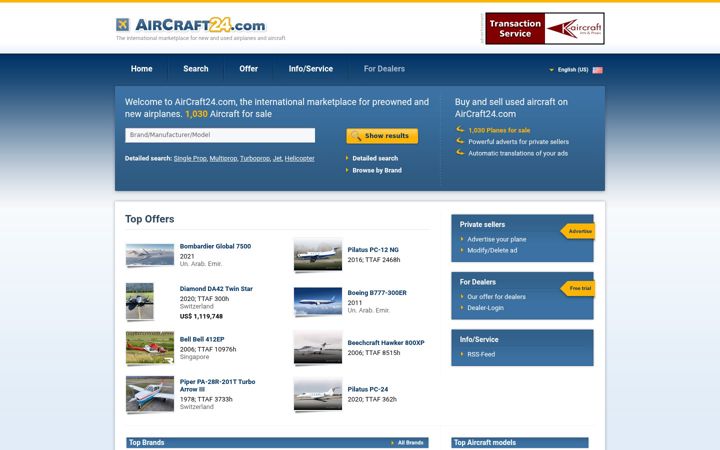Image resolution: width=720 pixels, height=450 pixels.
Task: Open the Bell Bell 412EP listing title
Action: click(202, 339)
